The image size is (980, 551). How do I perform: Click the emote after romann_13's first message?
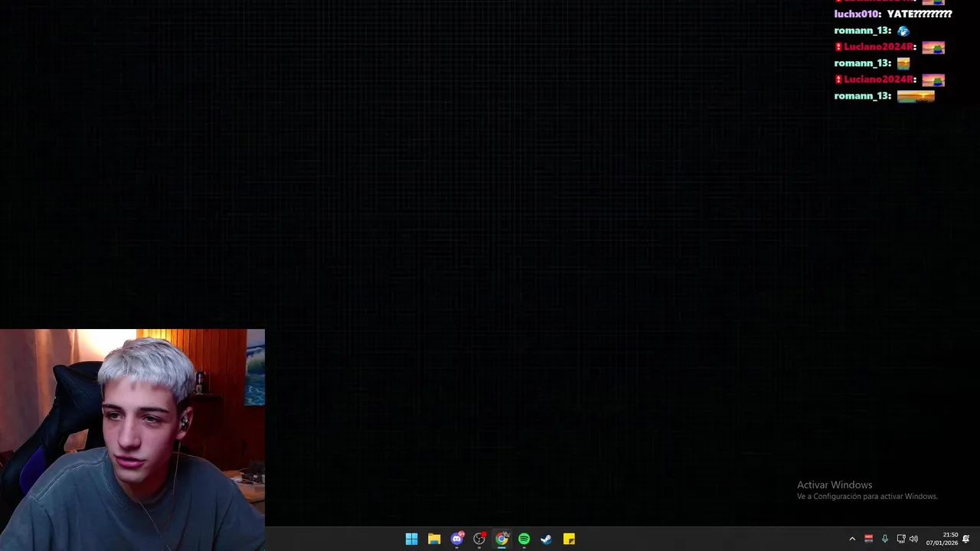903,31
